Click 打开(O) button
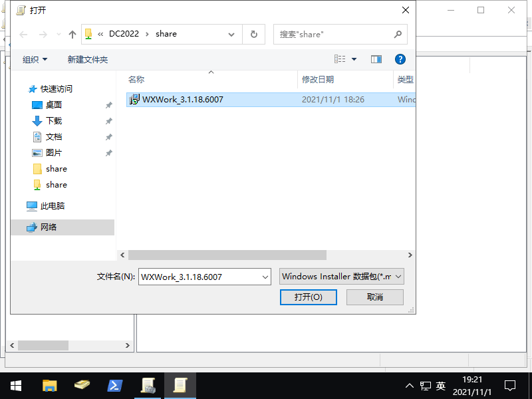The width and height of the screenshot is (532, 399). point(308,297)
